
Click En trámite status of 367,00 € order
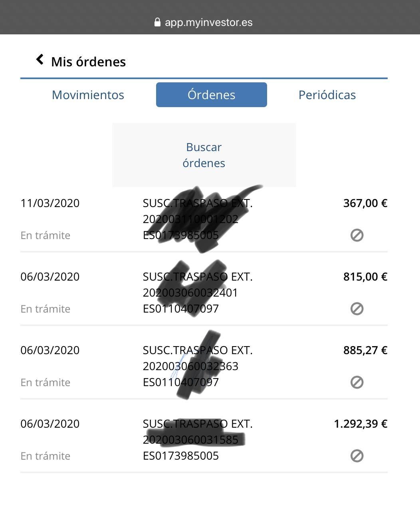46,235
